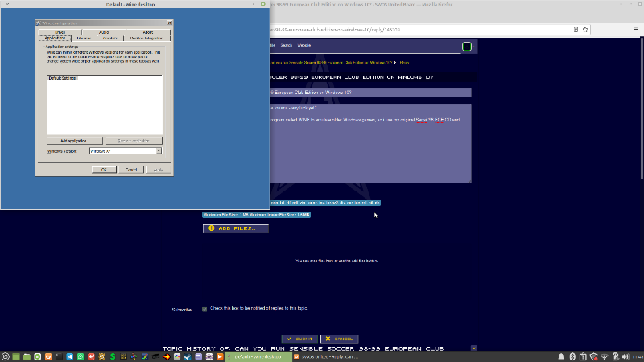This screenshot has width=644, height=362.
Task: Open the Graphics tab
Action: (x=109, y=38)
